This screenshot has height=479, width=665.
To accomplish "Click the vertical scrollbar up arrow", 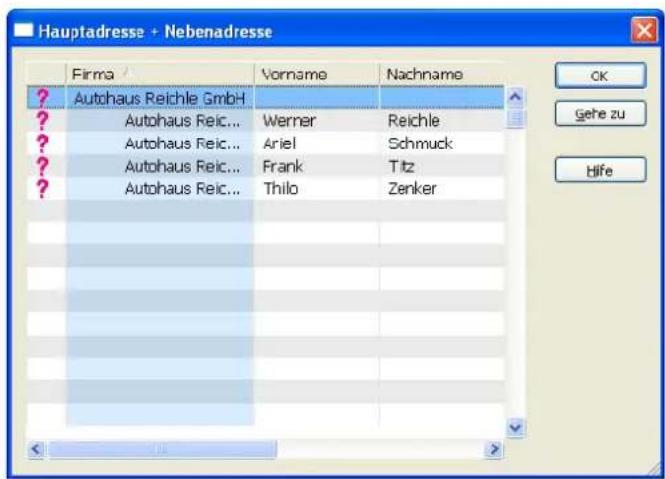I will click(x=515, y=97).
